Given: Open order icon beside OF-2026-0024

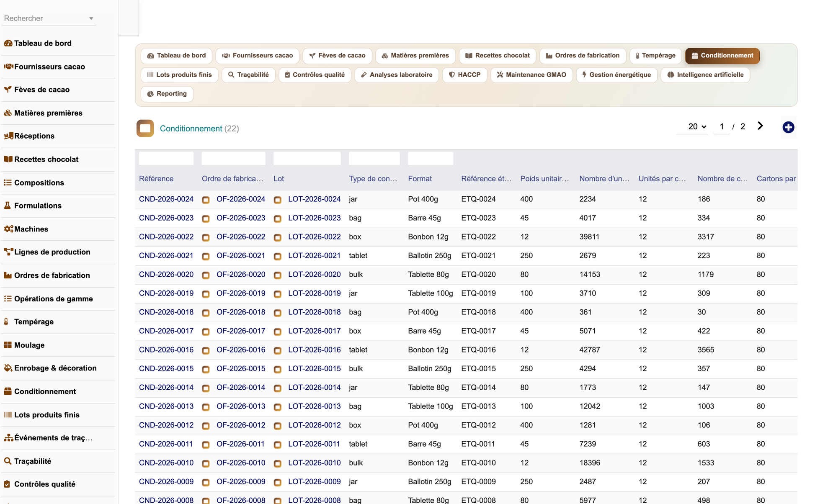Looking at the screenshot, I should (206, 200).
